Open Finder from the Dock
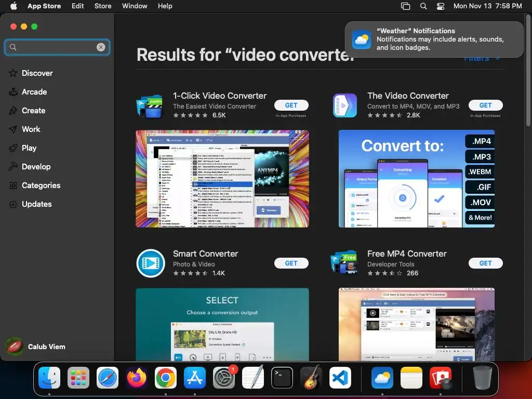 click(49, 377)
